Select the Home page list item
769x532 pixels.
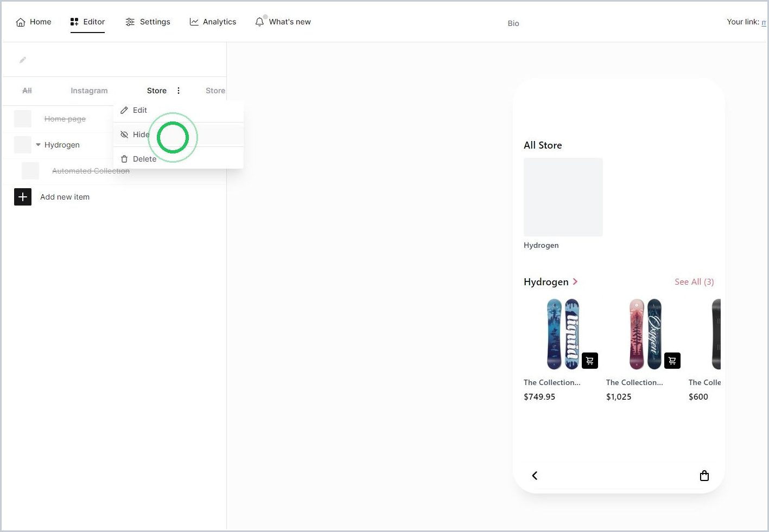(65, 119)
